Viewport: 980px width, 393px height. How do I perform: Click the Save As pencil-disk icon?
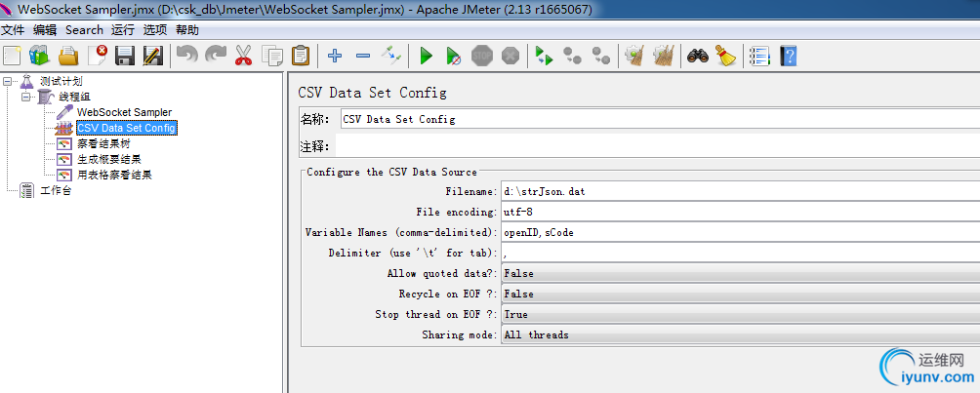(x=152, y=56)
